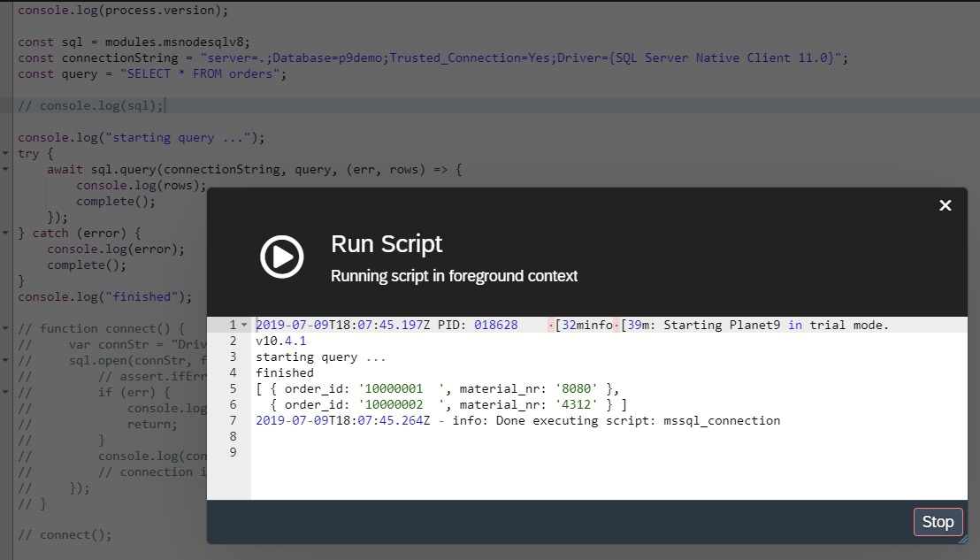Fold the await sql.query callback block

[x=6, y=170]
